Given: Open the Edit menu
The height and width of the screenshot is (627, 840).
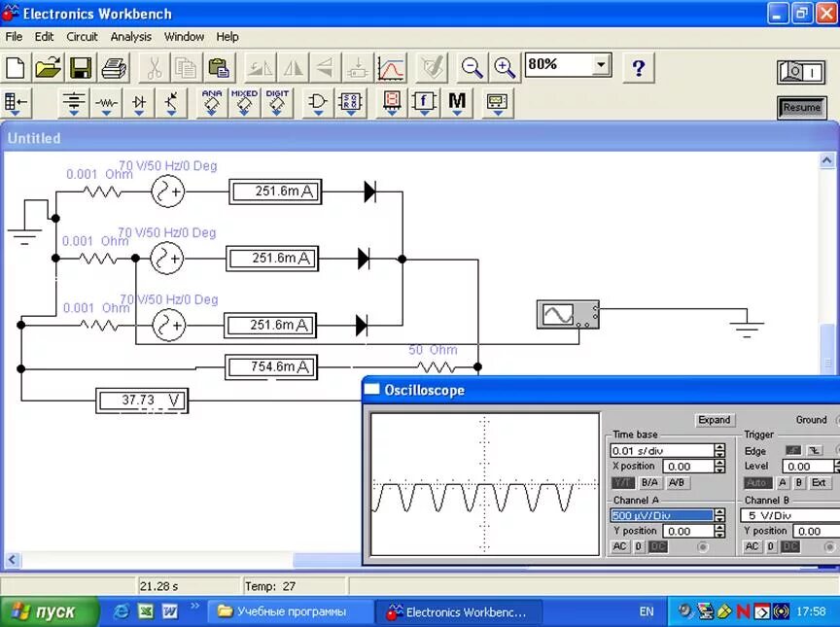Looking at the screenshot, I should (44, 37).
